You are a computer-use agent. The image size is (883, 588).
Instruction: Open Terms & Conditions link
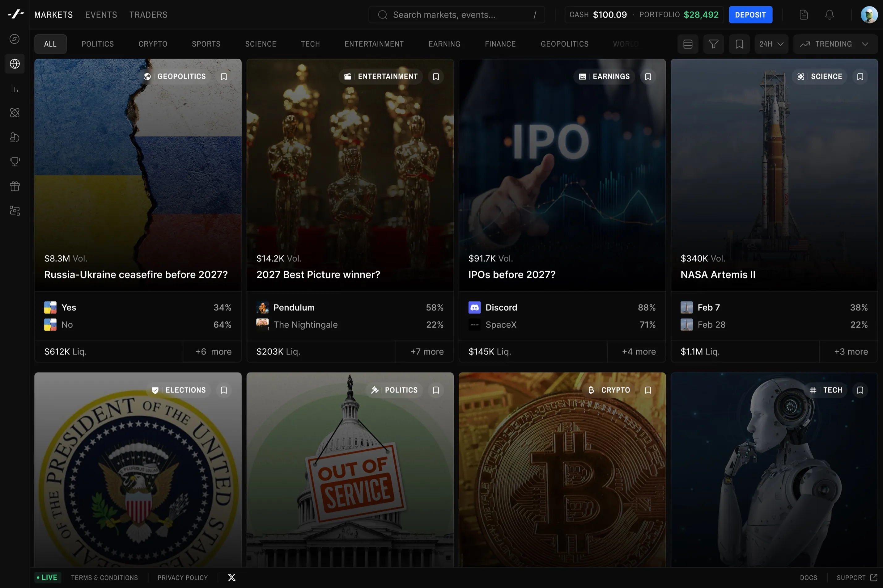pyautogui.click(x=104, y=577)
